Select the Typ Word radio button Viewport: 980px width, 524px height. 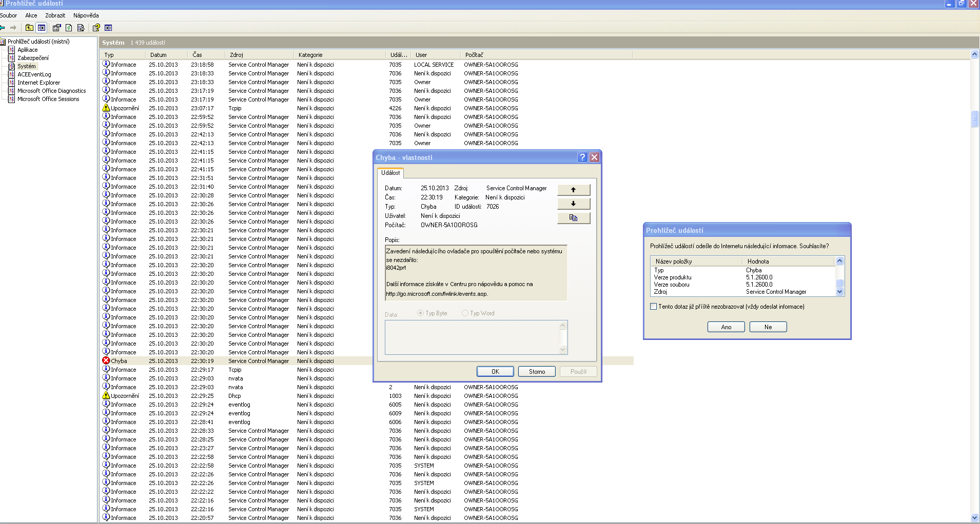click(x=465, y=313)
